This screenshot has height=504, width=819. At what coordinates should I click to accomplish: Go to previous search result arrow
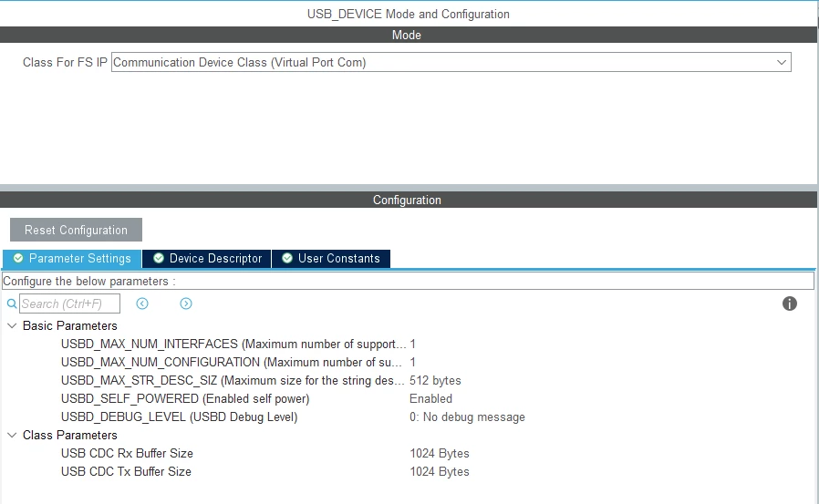[x=142, y=303]
